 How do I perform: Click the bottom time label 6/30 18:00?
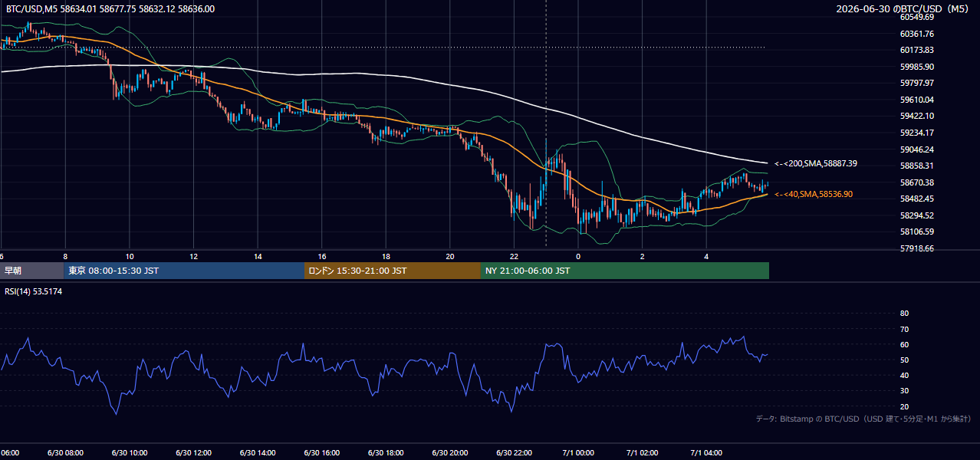pyautogui.click(x=386, y=453)
